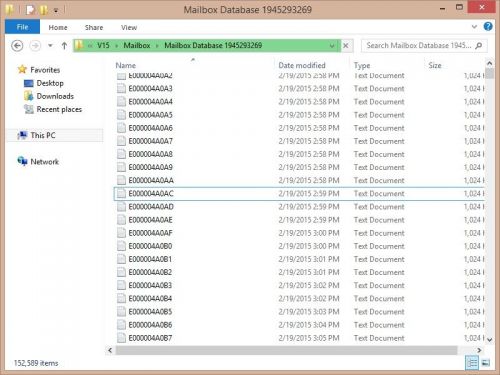Expand the ribbon with the chevron
The image size is (500, 375).
(x=474, y=27)
